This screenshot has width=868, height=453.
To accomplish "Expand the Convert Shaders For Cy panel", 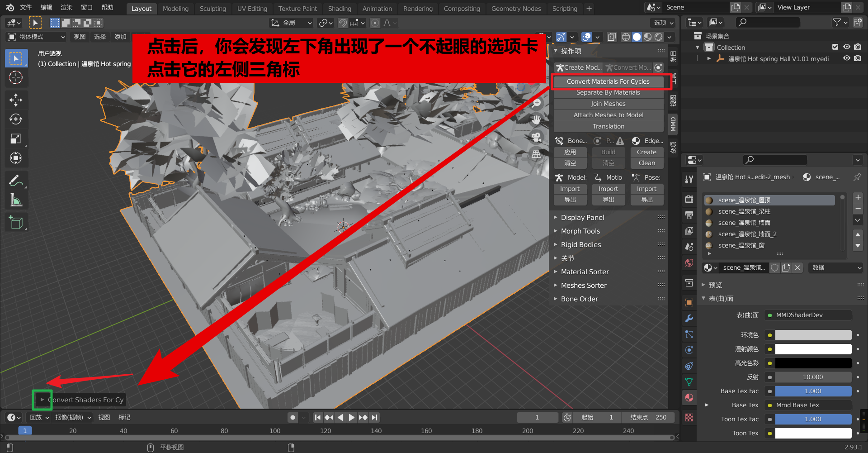I will (42, 400).
